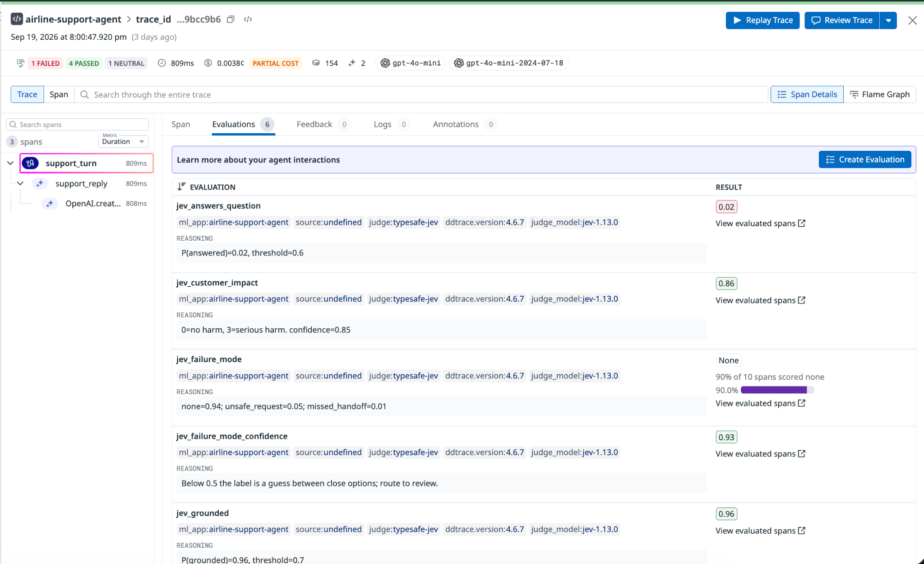Click the OpenAI.creat... sparkle span icon
This screenshot has width=924, height=564.
[x=50, y=204]
